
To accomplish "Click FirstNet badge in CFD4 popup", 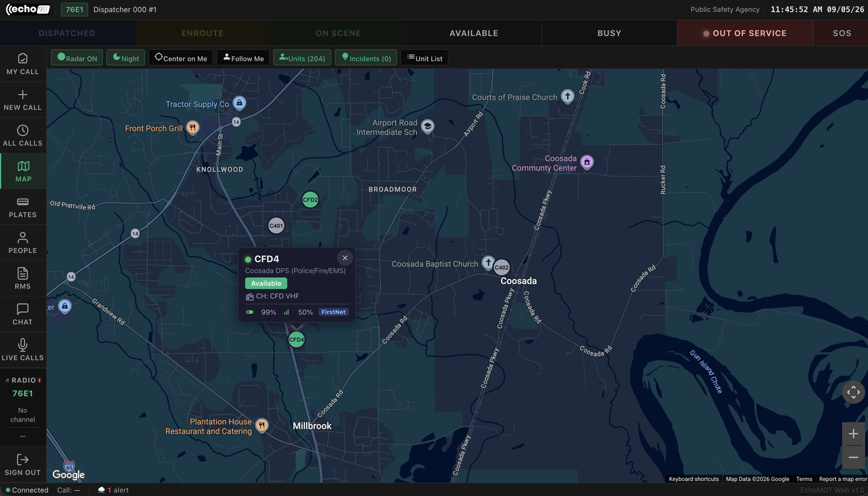I will [x=333, y=312].
